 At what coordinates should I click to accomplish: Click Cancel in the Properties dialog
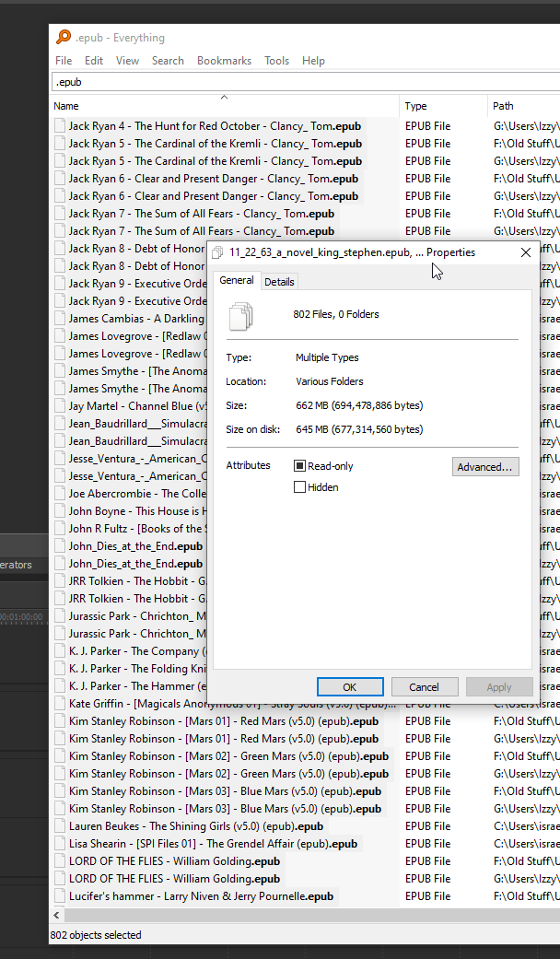(x=425, y=687)
